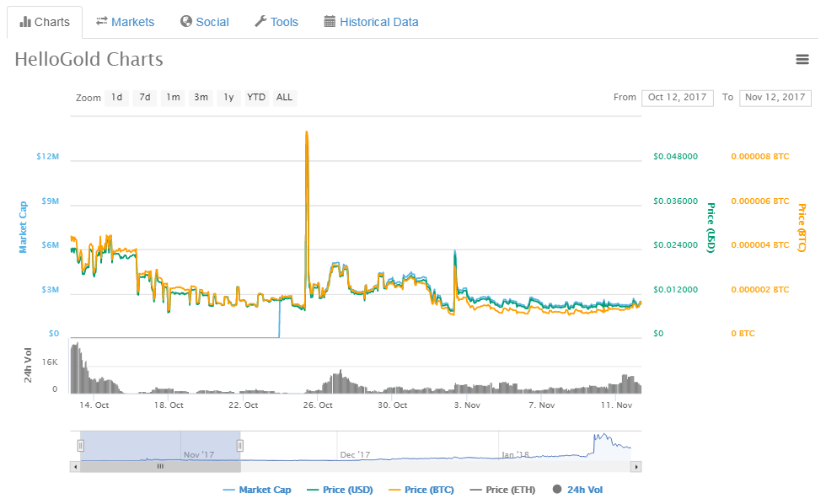826x504 pixels.
Task: Click the 0.000008 BTC axis label
Action: [760, 157]
